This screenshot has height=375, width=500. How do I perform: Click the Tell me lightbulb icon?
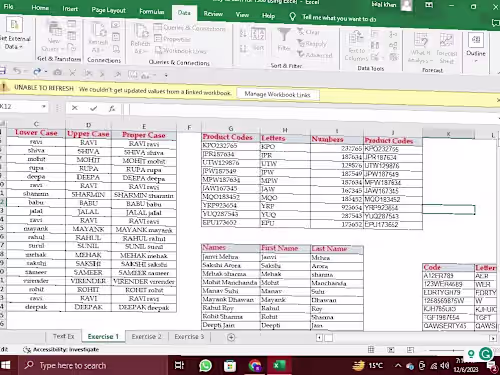[x=292, y=17]
